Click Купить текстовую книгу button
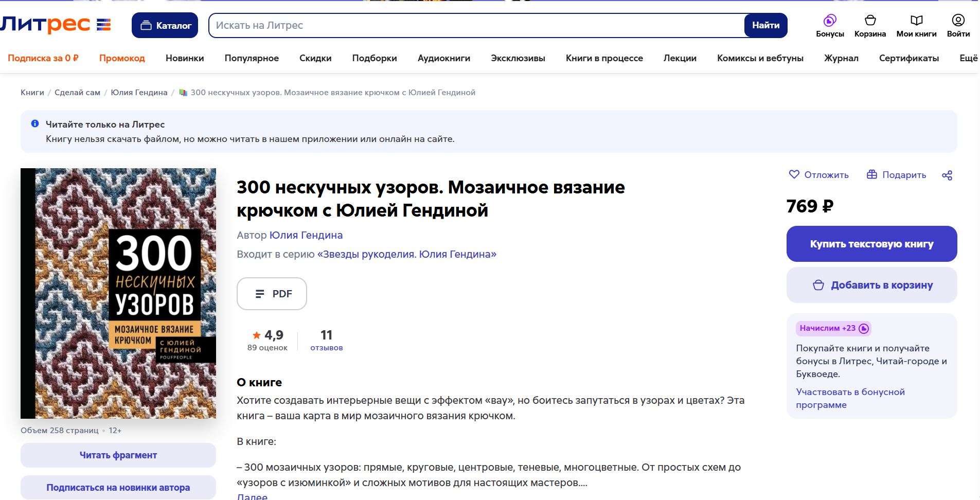The image size is (980, 500). pyautogui.click(x=871, y=244)
